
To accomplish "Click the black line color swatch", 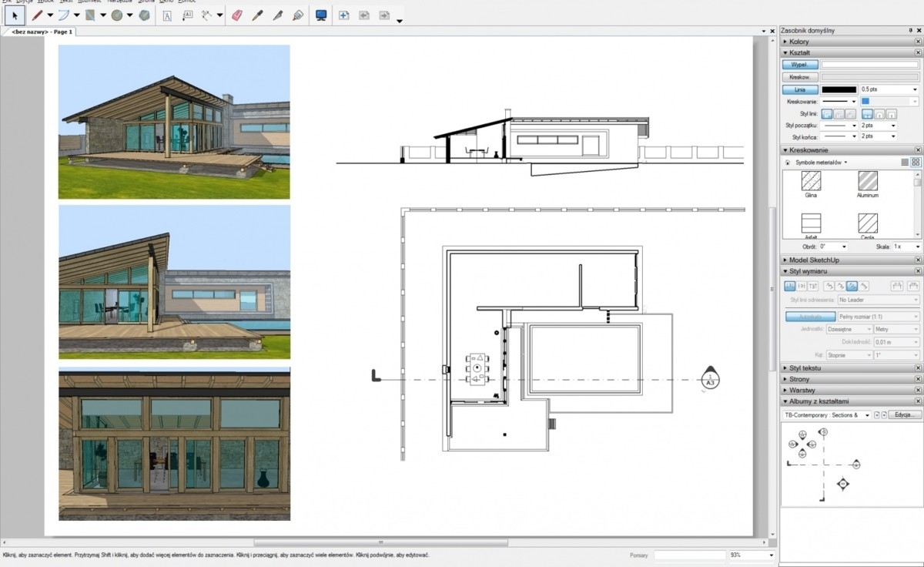I will [x=839, y=89].
